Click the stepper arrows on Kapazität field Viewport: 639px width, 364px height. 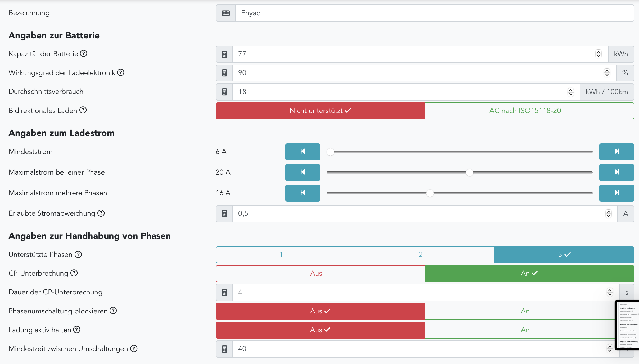598,54
